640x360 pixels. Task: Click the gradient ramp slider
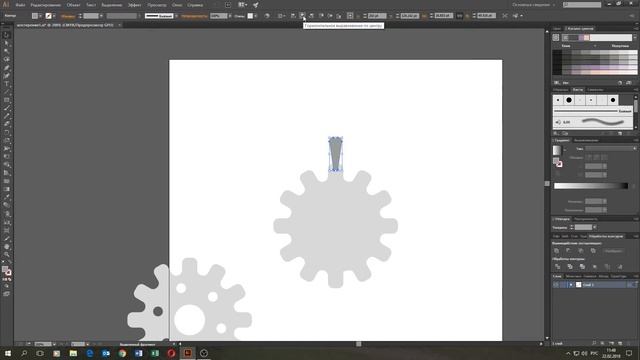[591, 186]
